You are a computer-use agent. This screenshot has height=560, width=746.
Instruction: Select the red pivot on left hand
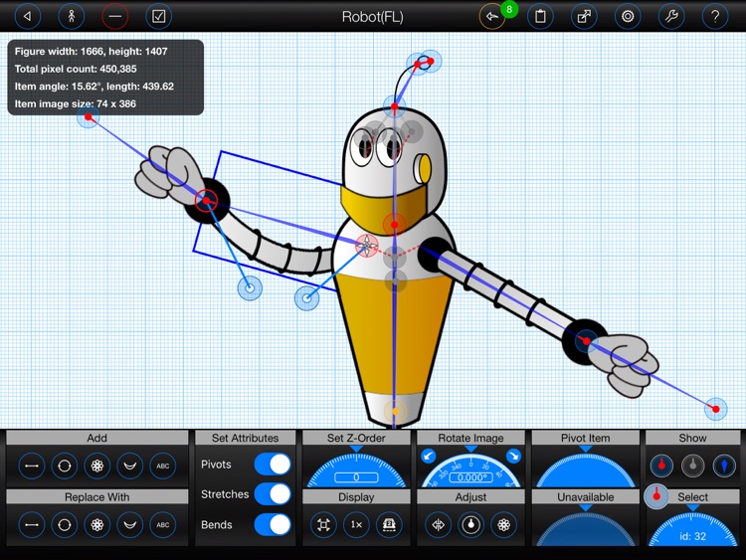coord(207,201)
